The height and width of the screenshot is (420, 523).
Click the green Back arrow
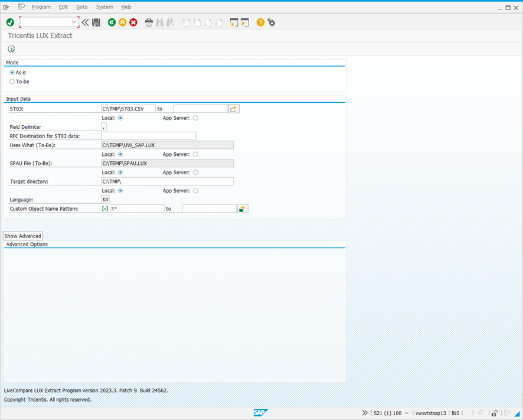click(112, 22)
